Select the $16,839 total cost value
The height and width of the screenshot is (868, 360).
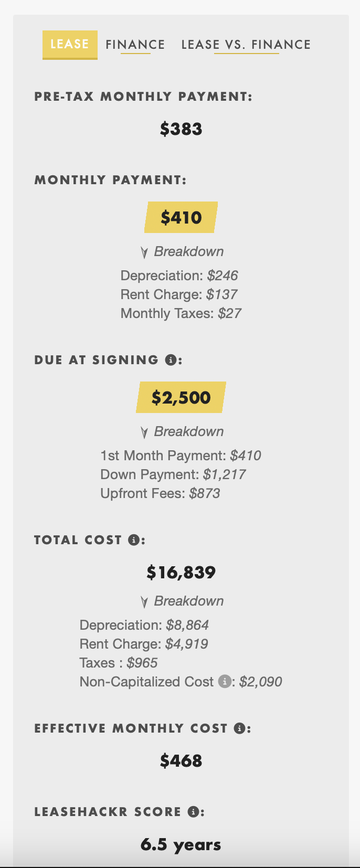181,572
